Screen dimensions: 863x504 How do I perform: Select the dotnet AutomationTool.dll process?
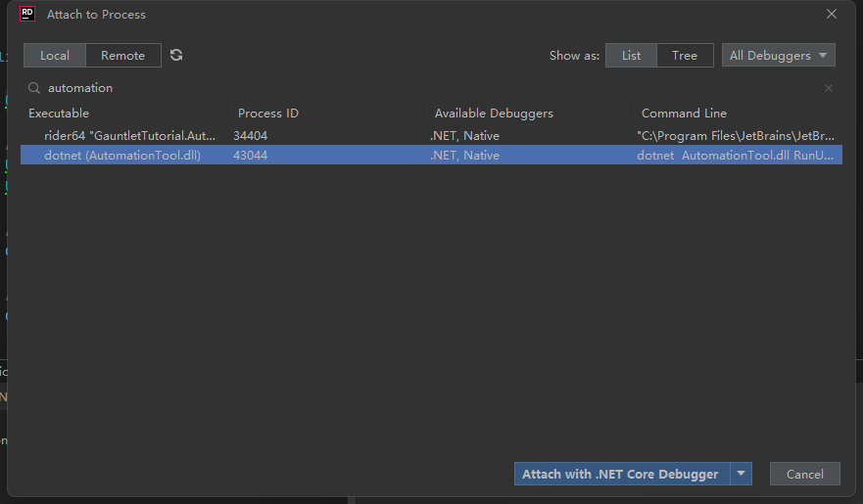coord(122,156)
